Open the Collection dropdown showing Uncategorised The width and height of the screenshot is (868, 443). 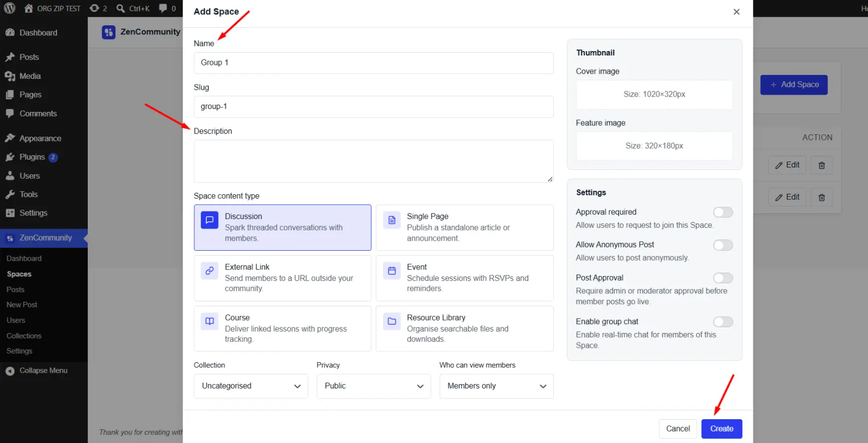coord(251,386)
